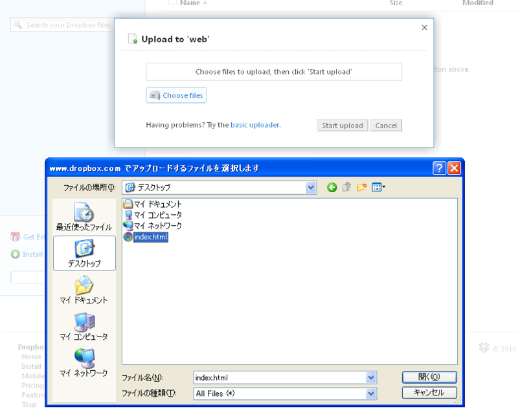The width and height of the screenshot is (518, 420).
Task: Click the Choose files button
Action: pos(176,95)
